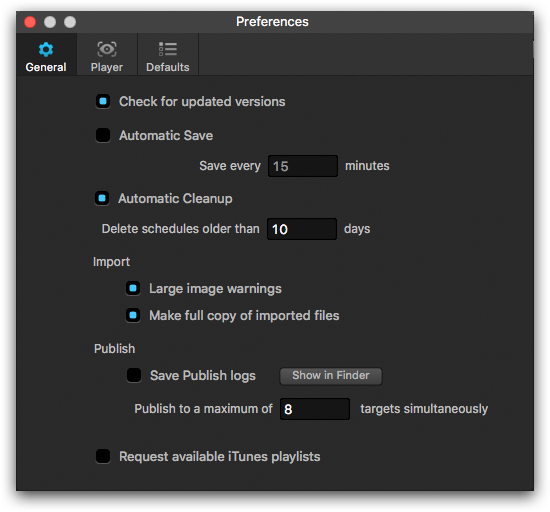Turn off Automatic Cleanup checkbox

(102, 198)
